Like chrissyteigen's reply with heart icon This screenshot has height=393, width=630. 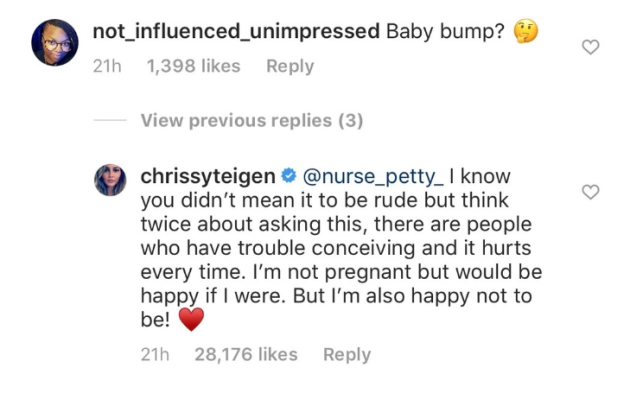[x=590, y=192]
